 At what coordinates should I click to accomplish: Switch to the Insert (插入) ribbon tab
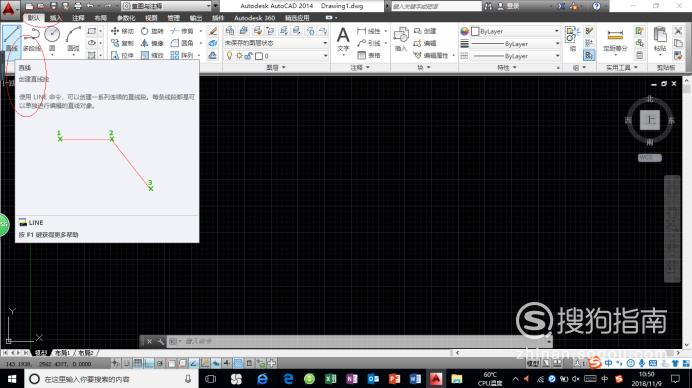(56, 18)
